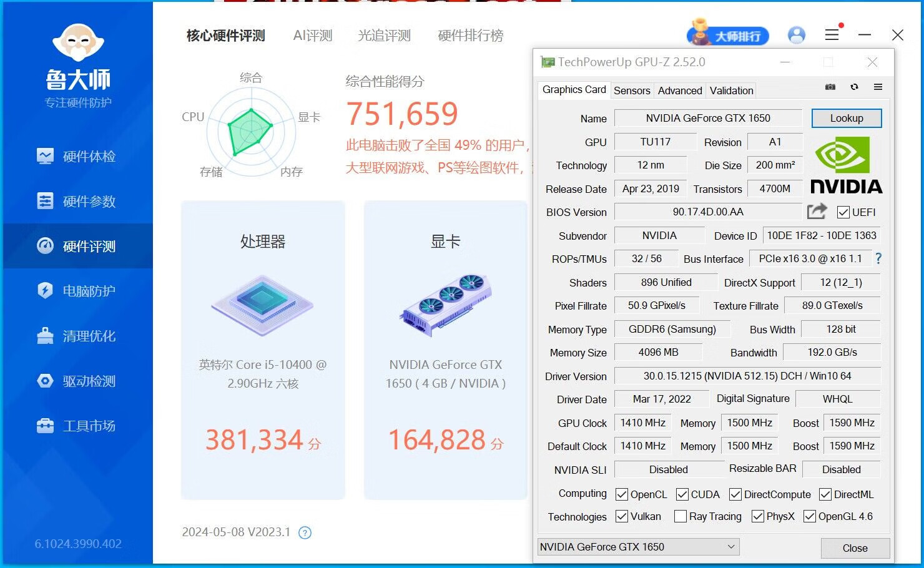This screenshot has height=568, width=924.
Task: Click the 大师排行 button
Action: [728, 35]
